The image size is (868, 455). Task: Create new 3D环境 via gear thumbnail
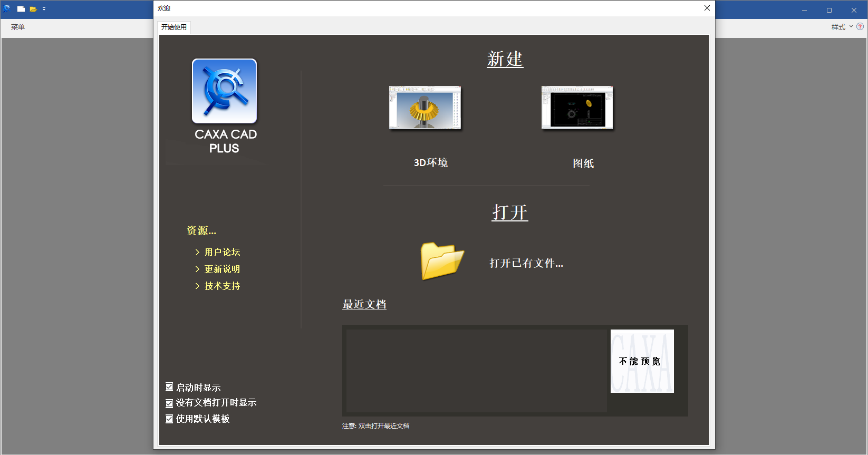click(x=425, y=108)
